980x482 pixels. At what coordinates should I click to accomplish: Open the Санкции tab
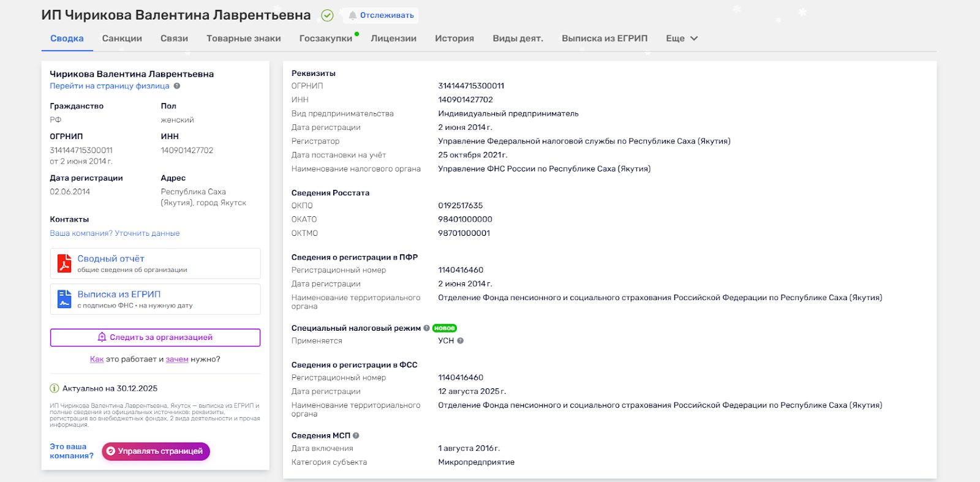click(x=122, y=39)
